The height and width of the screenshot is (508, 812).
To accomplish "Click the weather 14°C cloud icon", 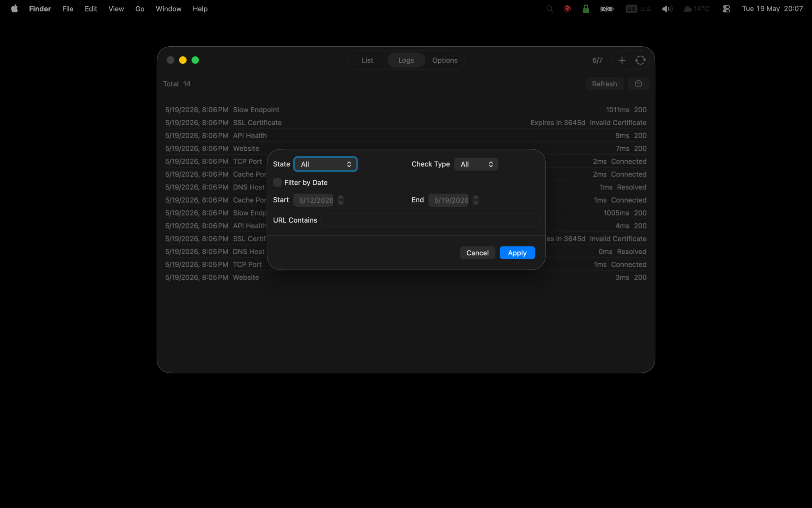I will point(696,9).
